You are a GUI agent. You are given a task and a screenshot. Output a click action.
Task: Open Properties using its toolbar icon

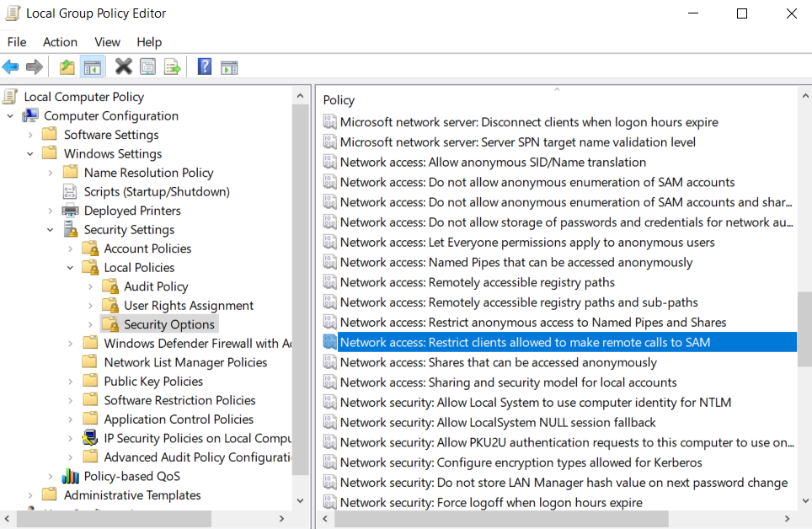(x=147, y=67)
